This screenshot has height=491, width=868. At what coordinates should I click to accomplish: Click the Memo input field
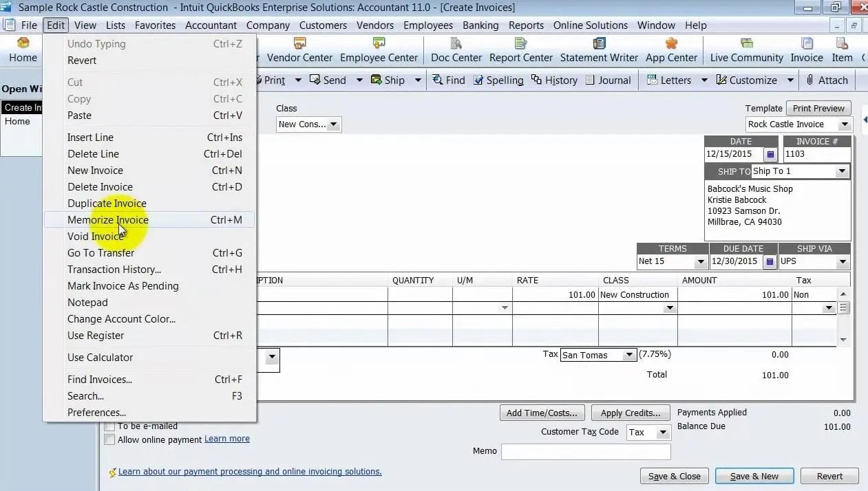(586, 452)
